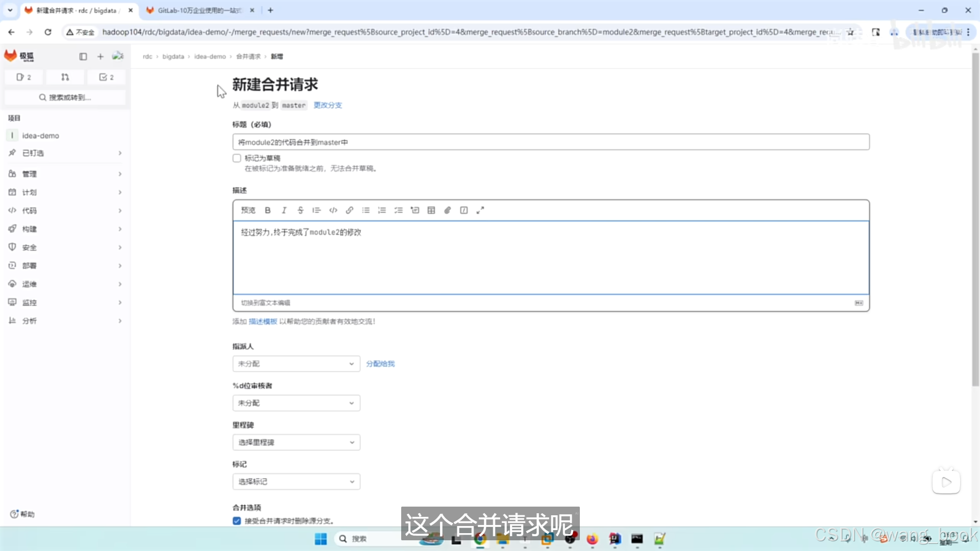The height and width of the screenshot is (551, 980).
Task: Expand the 安全 sidebar menu
Action: [65, 247]
